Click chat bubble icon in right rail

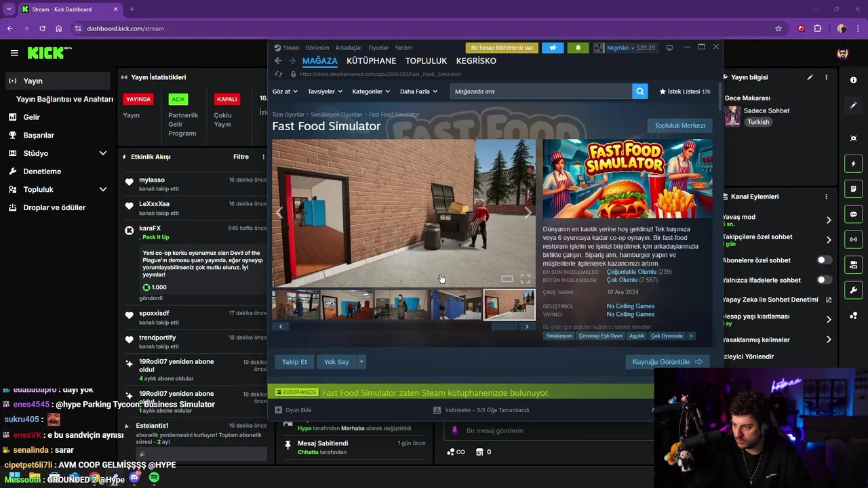pyautogui.click(x=853, y=214)
